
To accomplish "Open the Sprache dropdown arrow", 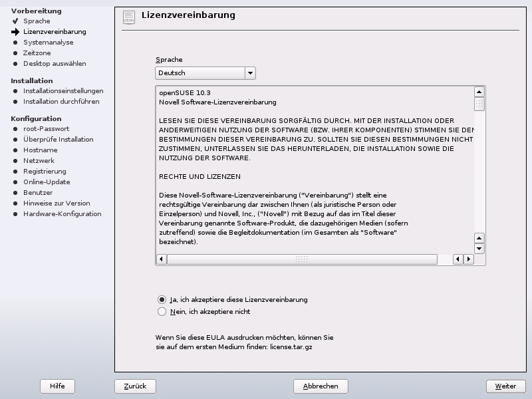I will click(x=251, y=73).
